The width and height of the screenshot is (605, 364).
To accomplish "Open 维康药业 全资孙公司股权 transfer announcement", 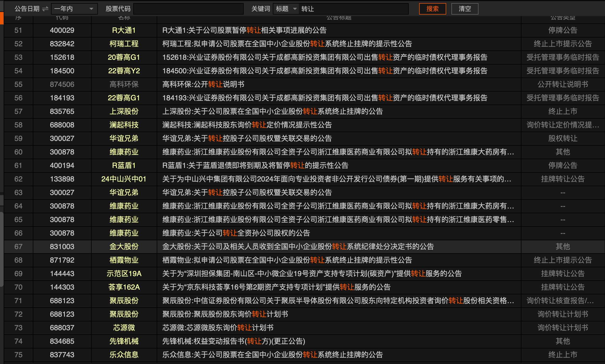I will pyautogui.click(x=236, y=233).
